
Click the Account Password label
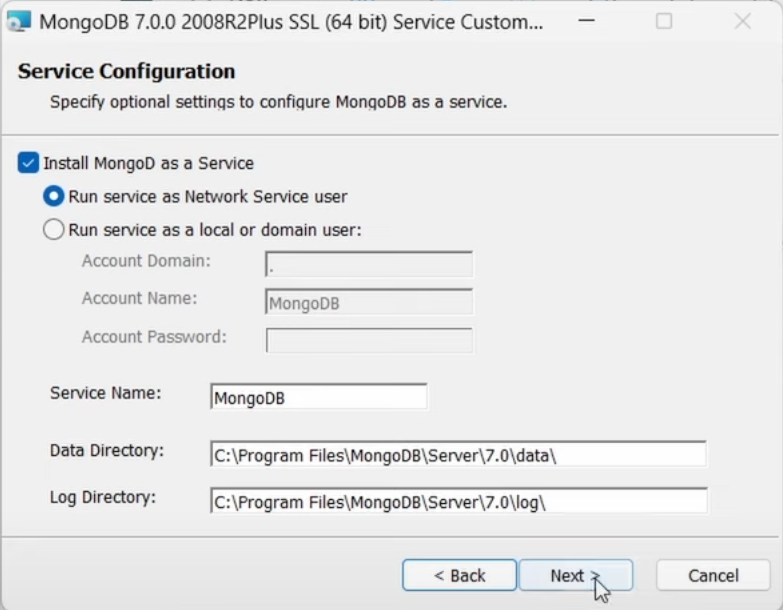pyautogui.click(x=154, y=337)
